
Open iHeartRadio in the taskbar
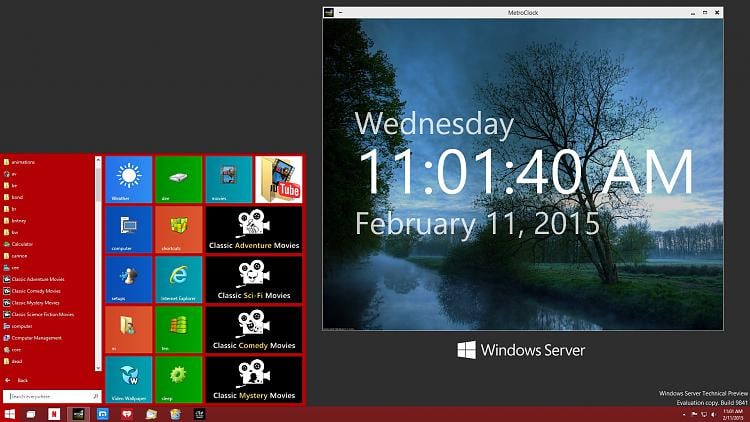[x=127, y=414]
